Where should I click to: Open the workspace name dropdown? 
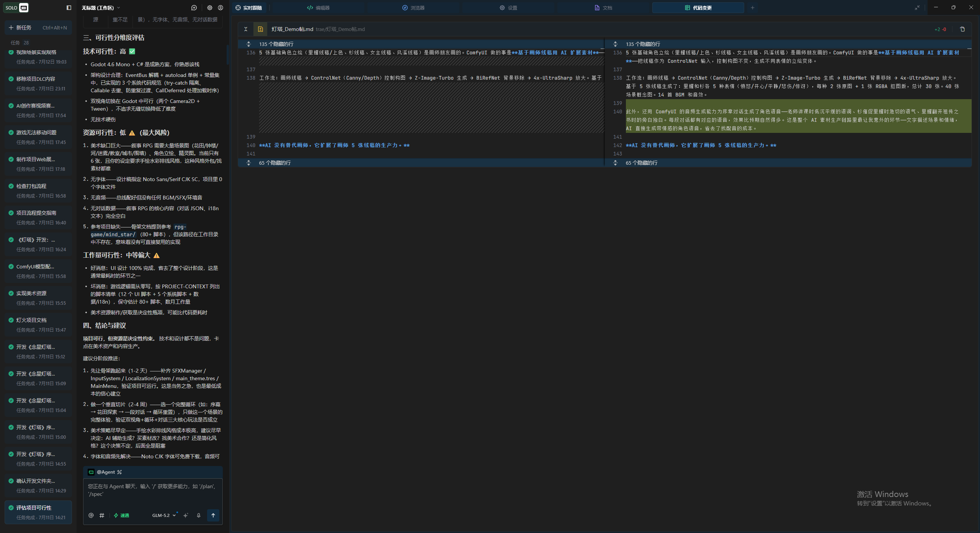tap(101, 8)
